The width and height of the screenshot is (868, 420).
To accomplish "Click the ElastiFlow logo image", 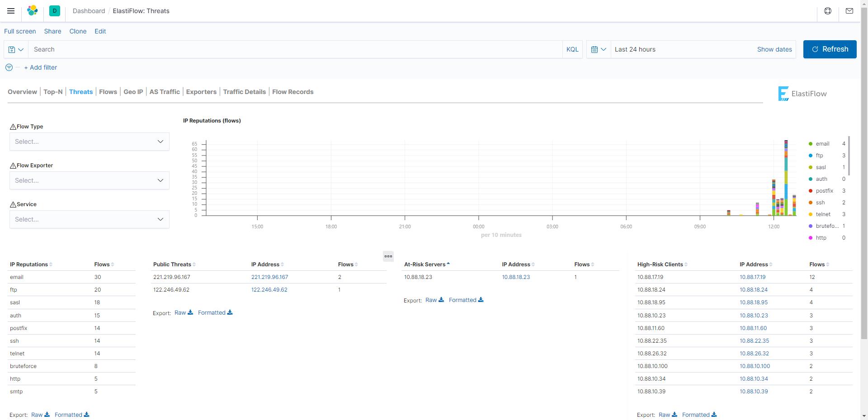I will tap(802, 94).
